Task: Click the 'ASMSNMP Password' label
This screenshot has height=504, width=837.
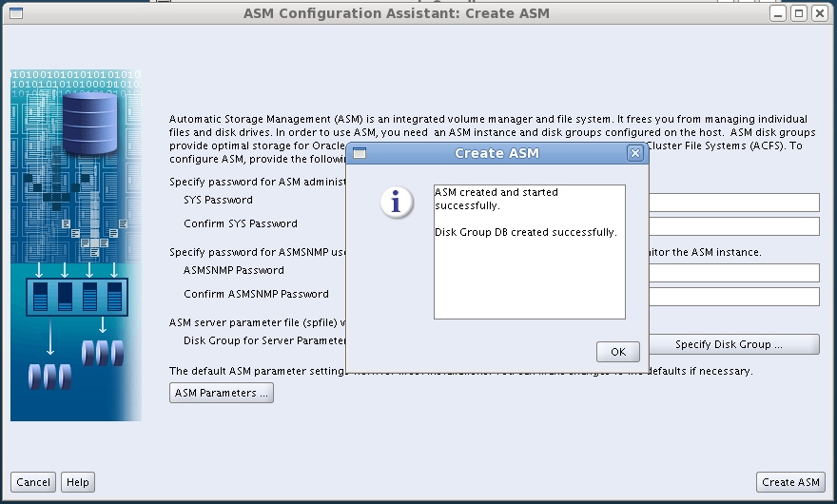Action: 234,271
